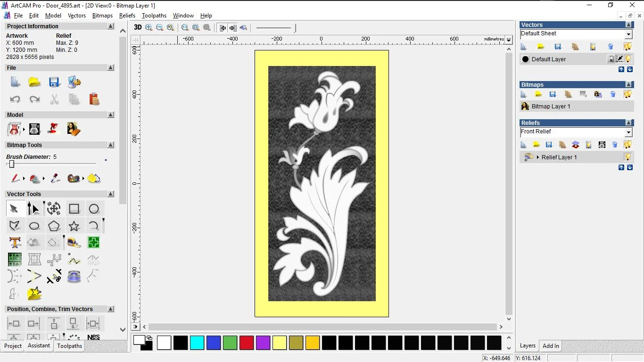Click the Brush Diameter slider handle

(x=12, y=164)
